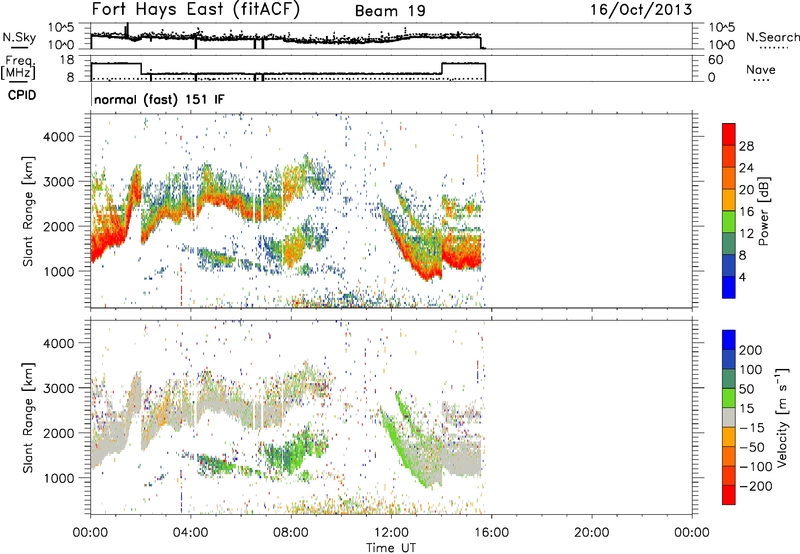Select the Slant Range label of power panel

coord(28,211)
